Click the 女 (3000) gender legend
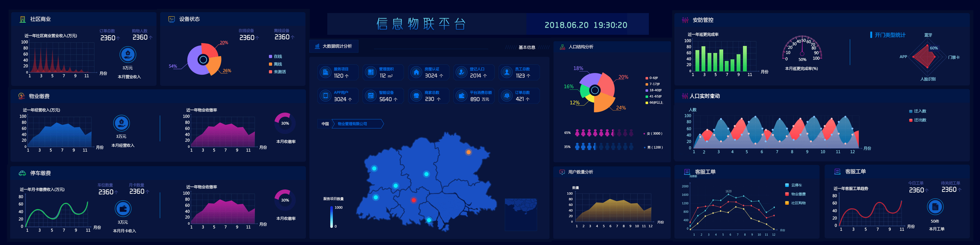Image resolution: width=980 pixels, height=245 pixels. point(653,134)
